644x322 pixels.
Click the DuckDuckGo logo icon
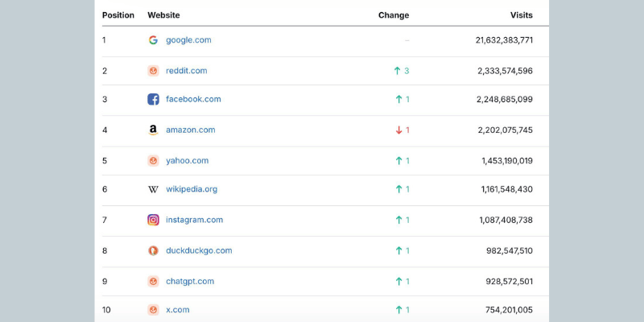(153, 250)
